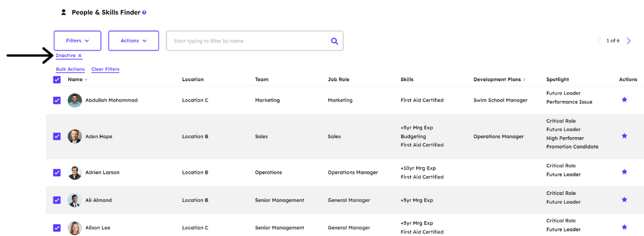Remove the Inactive filter tag
This screenshot has width=644, height=236.
point(80,55)
